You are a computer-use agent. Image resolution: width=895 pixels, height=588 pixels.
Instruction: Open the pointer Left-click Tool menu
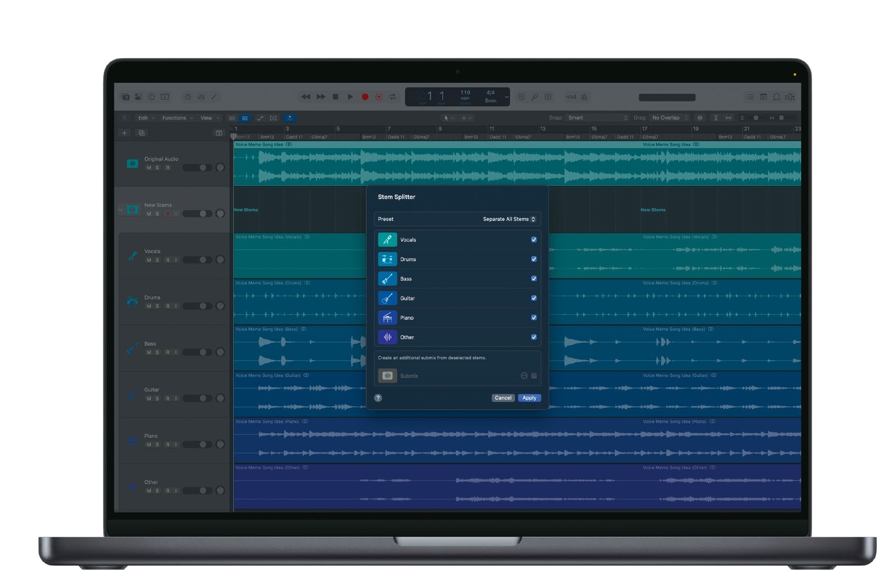pyautogui.click(x=448, y=118)
